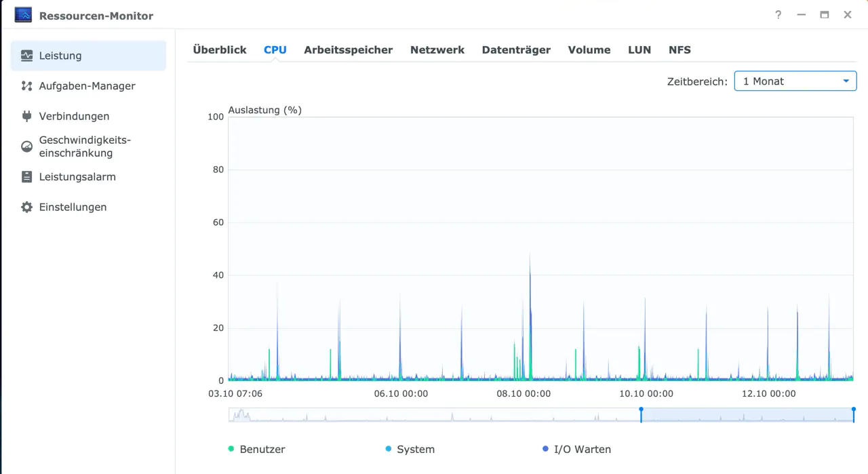Click the Geschwindigkeitseinschränkung gauge icon

[x=26, y=146]
